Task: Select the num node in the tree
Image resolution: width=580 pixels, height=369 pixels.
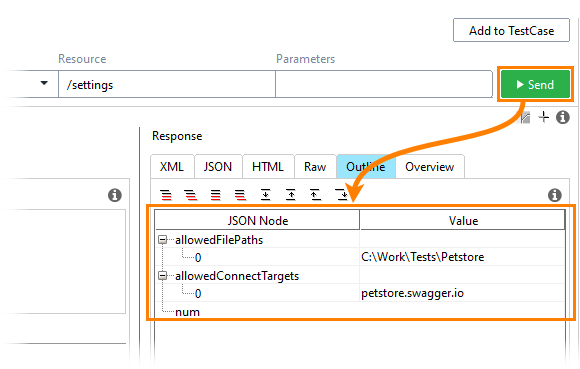Action: [187, 312]
